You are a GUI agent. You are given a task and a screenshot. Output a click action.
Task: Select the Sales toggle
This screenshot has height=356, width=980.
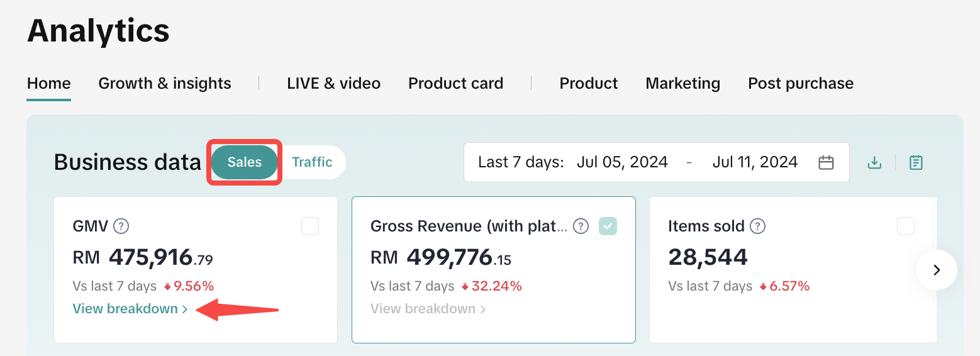(x=245, y=162)
